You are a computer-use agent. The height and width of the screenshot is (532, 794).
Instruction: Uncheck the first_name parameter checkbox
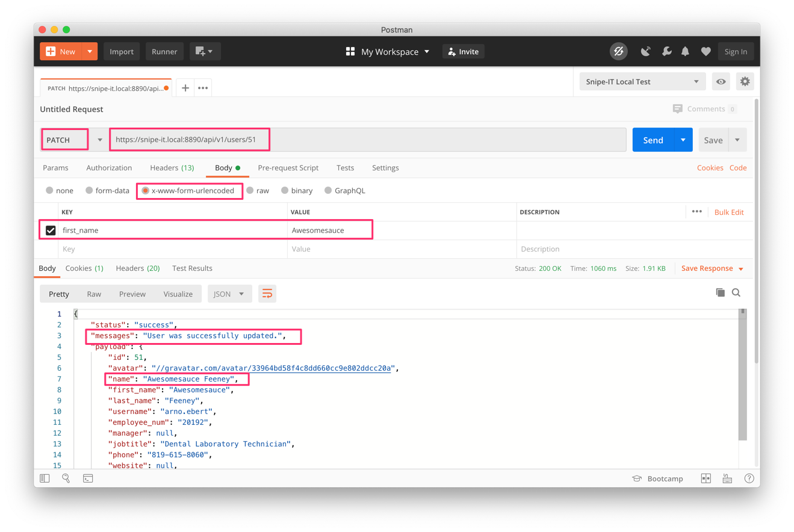51,230
